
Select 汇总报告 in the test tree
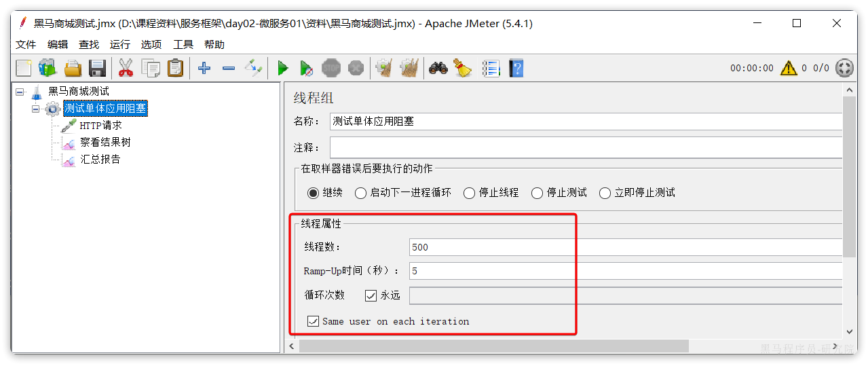100,160
